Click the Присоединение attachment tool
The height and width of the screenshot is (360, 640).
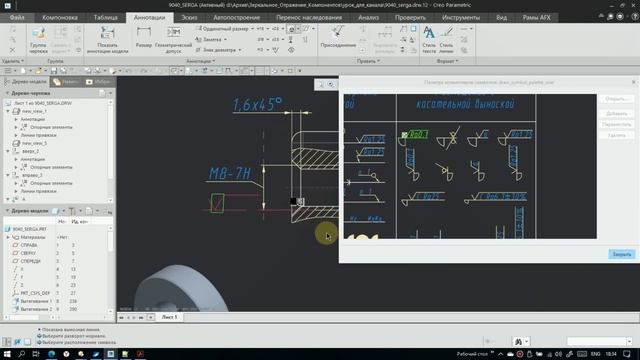coord(338,38)
